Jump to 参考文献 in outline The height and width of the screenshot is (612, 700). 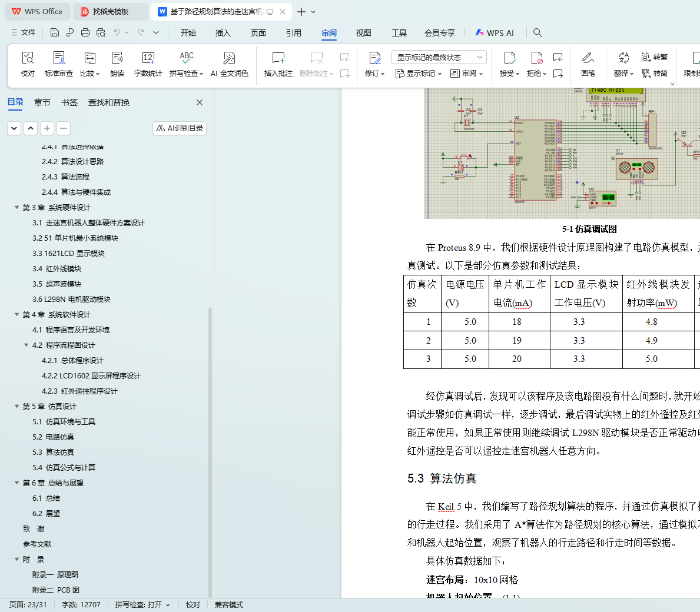click(37, 544)
